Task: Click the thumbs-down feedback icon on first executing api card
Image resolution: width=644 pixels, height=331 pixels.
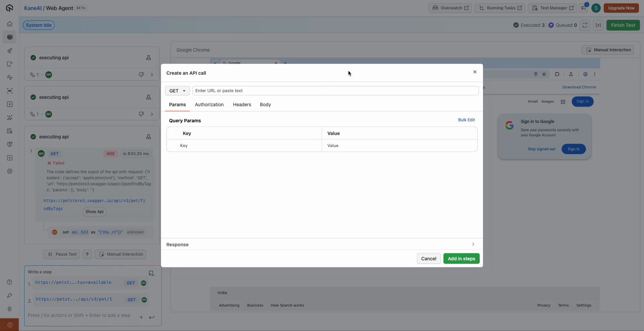Action: pos(141,75)
